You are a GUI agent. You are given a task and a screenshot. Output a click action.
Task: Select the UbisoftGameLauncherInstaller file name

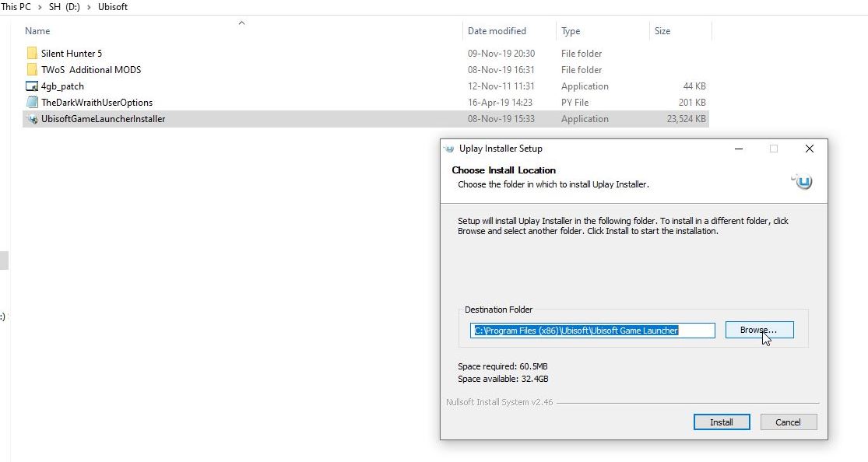click(103, 119)
